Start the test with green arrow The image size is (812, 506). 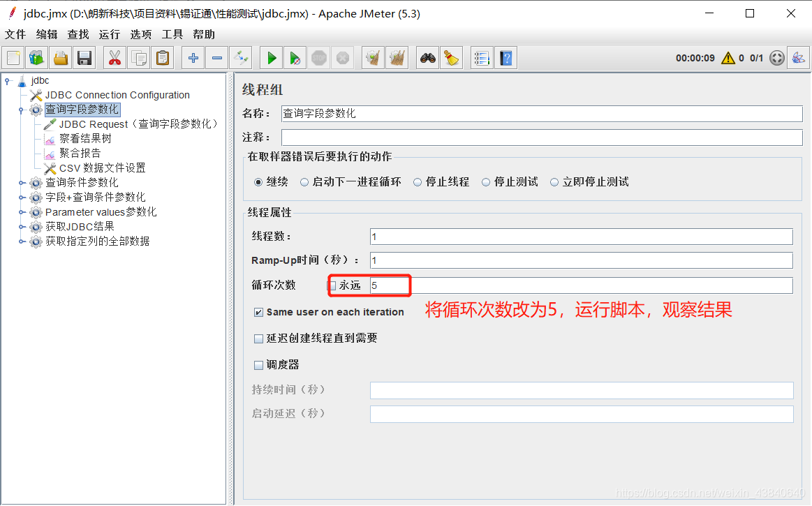pyautogui.click(x=272, y=58)
